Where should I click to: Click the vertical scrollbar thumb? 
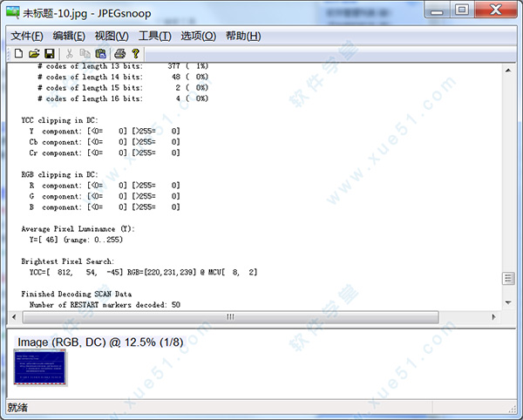[508, 278]
